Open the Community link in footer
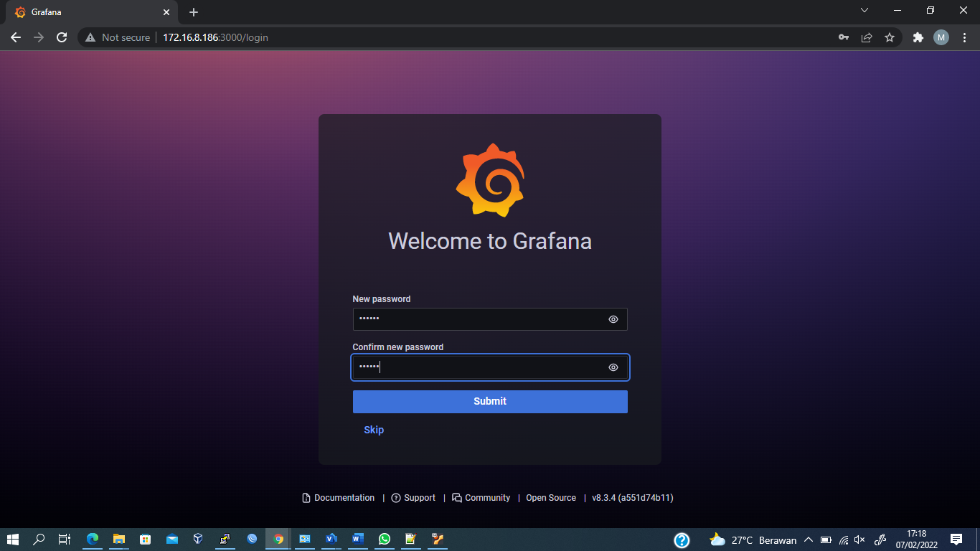 481,498
